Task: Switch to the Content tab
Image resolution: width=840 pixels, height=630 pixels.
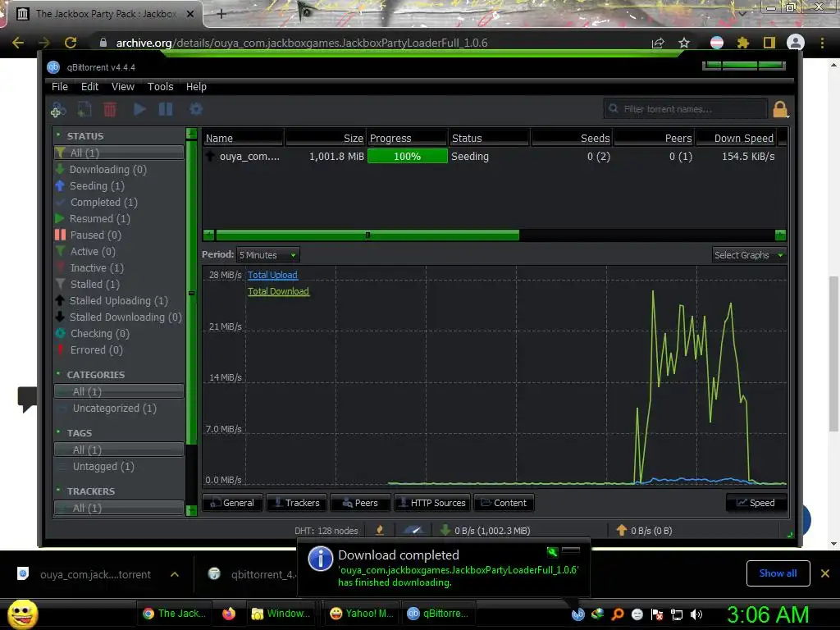Action: pos(504,503)
